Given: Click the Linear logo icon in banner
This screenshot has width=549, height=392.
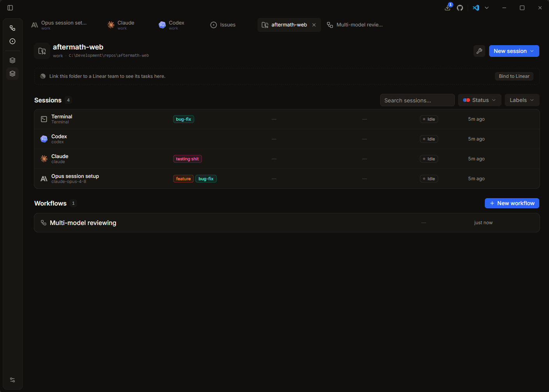Looking at the screenshot, I should click(x=43, y=76).
